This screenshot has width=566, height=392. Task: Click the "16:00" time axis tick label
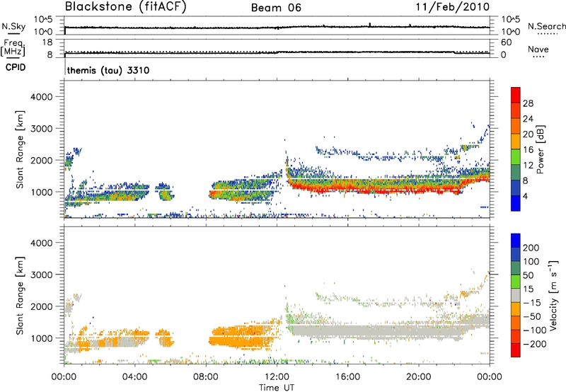tap(347, 377)
